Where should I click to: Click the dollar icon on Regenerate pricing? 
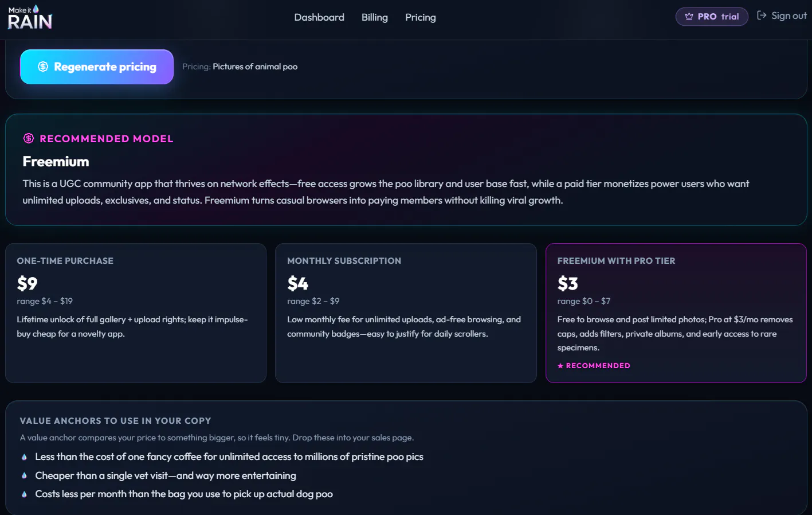43,67
